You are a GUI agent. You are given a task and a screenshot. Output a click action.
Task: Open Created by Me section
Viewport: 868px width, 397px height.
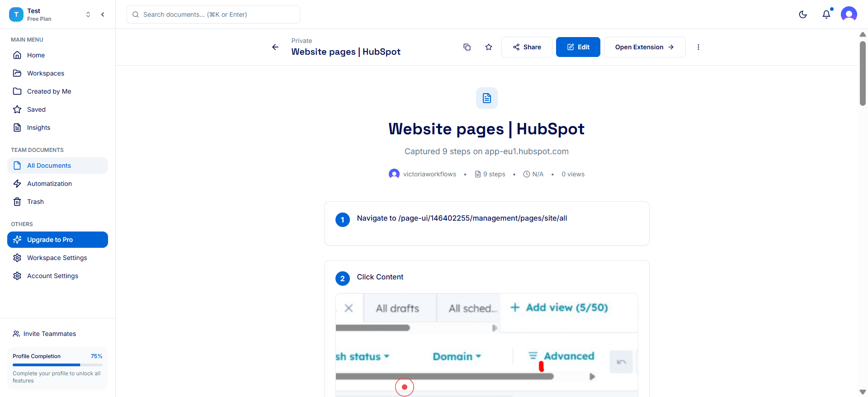click(x=57, y=91)
